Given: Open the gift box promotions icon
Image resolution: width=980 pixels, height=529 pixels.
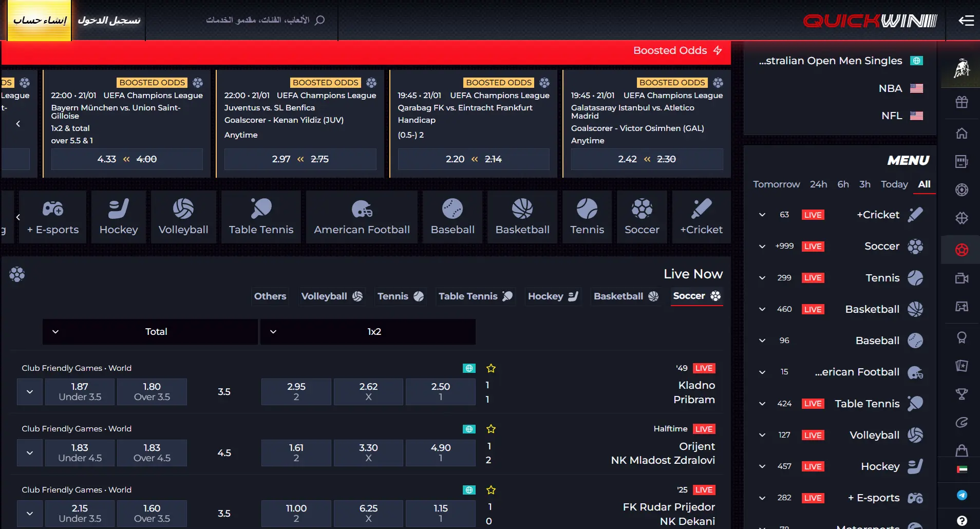Looking at the screenshot, I should click(x=962, y=102).
